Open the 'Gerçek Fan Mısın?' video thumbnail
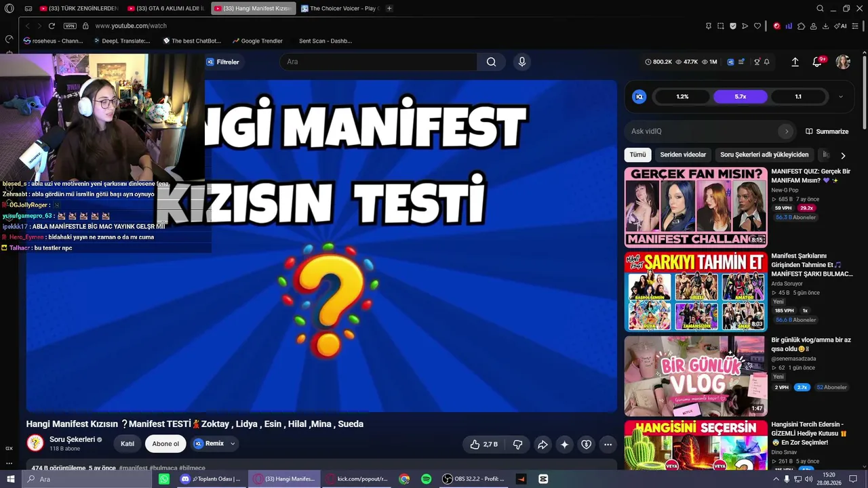Image resolution: width=868 pixels, height=488 pixels. tap(696, 207)
